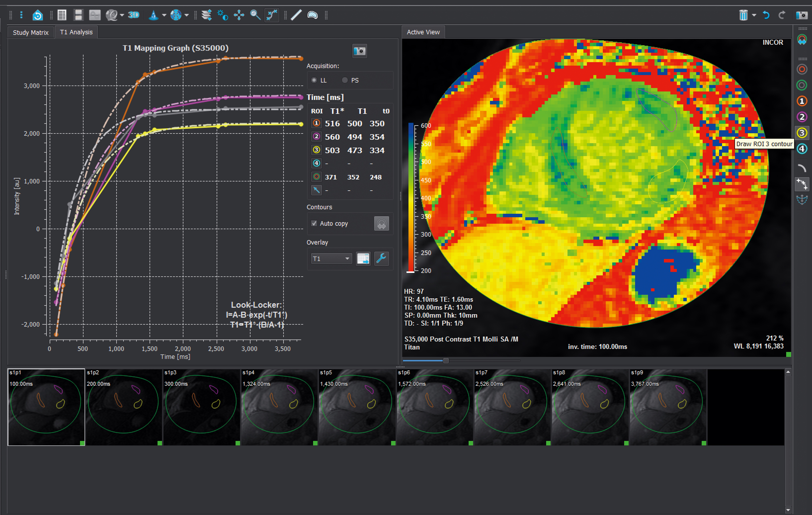Click the image phase slider handle
Viewport: 812px width, 515px height.
[x=446, y=361]
